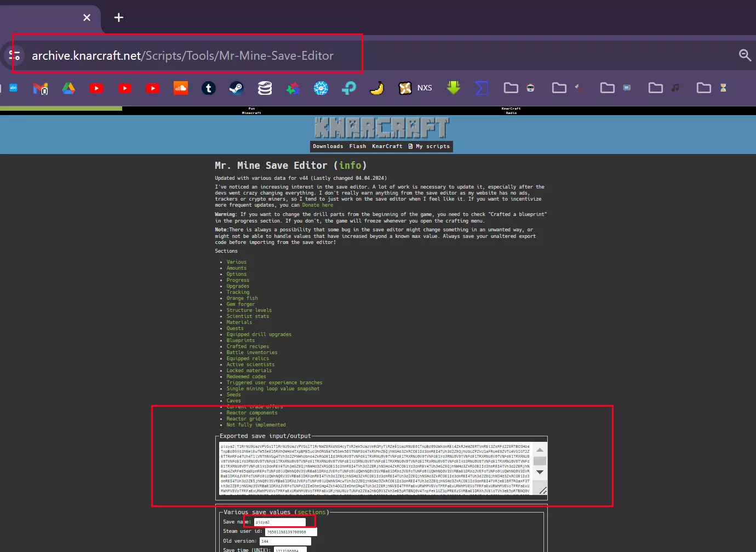Open the Tumblr bookmark
The height and width of the screenshot is (552, 756).
coord(209,88)
